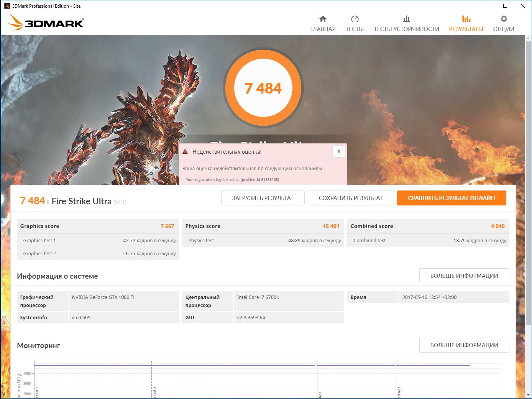Click the 18.79 кадров в секунду value
This screenshot has height=399, width=532.
(x=480, y=241)
